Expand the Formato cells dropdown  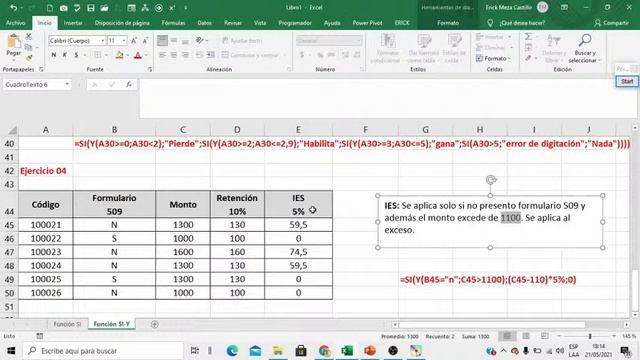pyautogui.click(x=493, y=58)
